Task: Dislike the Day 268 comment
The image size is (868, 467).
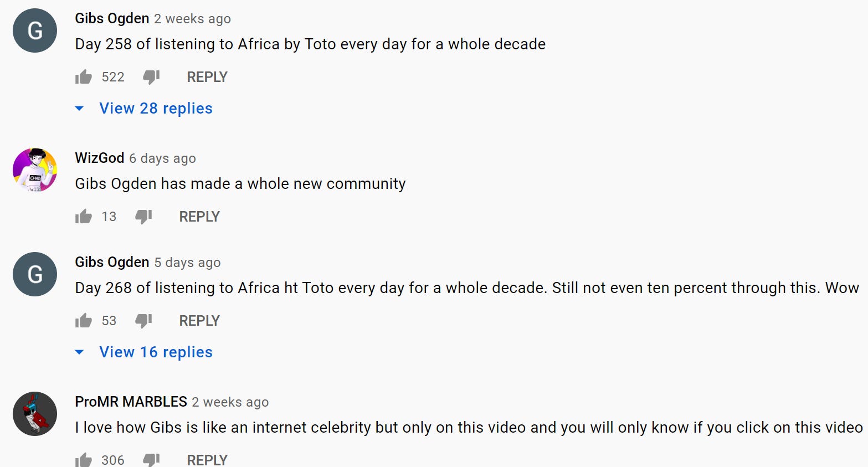Action: (x=143, y=321)
